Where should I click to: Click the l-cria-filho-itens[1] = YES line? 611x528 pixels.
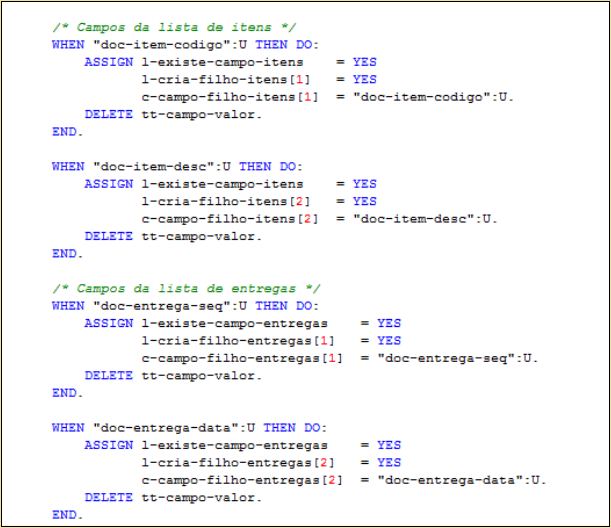tap(259, 79)
